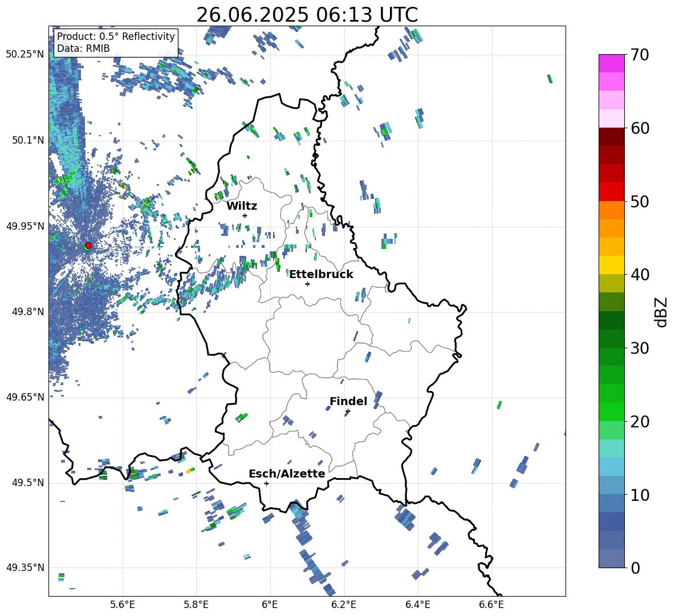Click the Esch/Alzette station cross marker
Image resolution: width=675 pixels, height=616 pixels.
(266, 483)
